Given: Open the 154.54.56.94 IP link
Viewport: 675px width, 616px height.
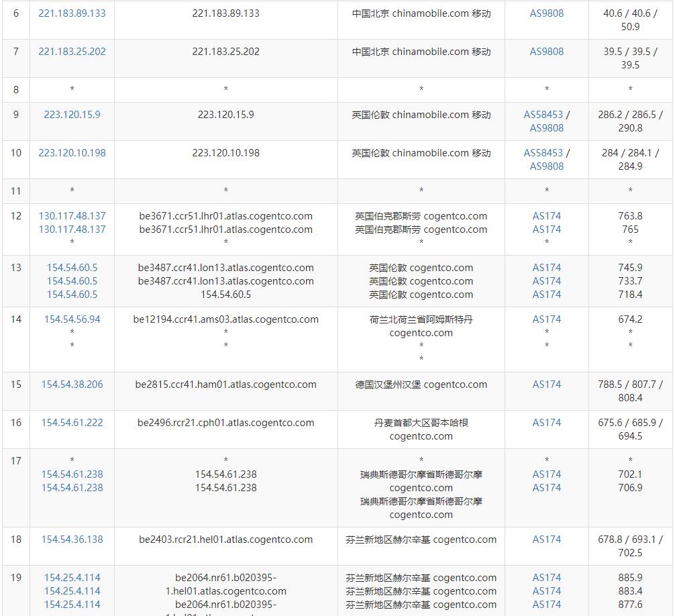Looking at the screenshot, I should click(72, 319).
